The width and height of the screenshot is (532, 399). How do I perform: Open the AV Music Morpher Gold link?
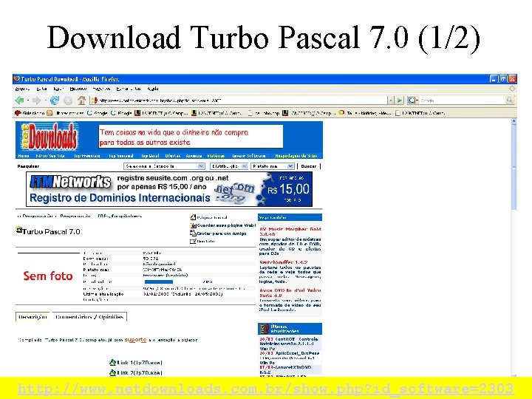click(x=290, y=231)
